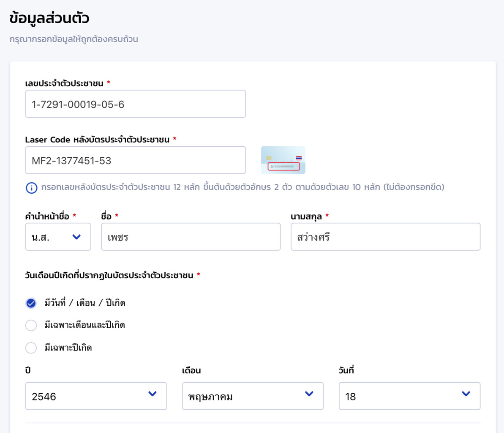Click the กรอกเลขหลังบัตร 12 หลัก hint text

click(242, 187)
